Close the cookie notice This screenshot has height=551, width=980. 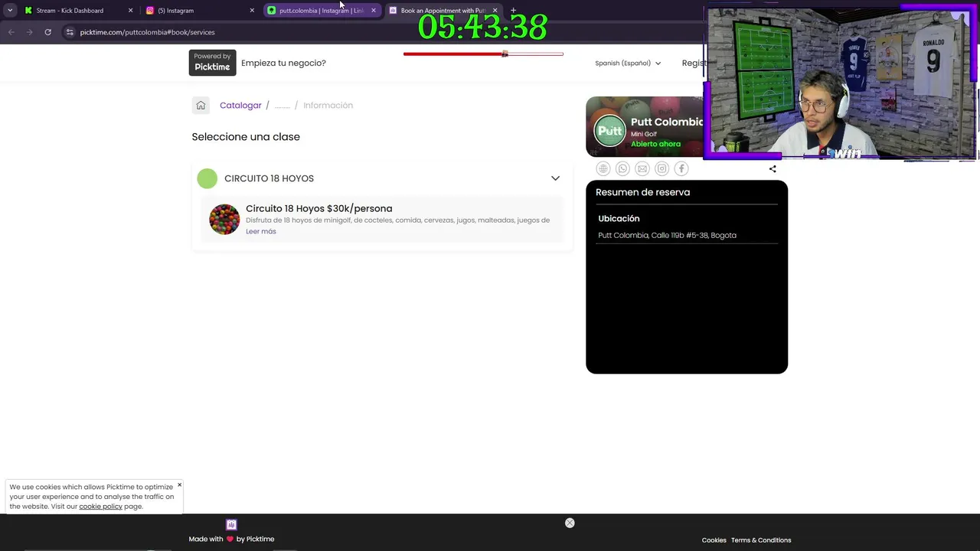pos(179,484)
